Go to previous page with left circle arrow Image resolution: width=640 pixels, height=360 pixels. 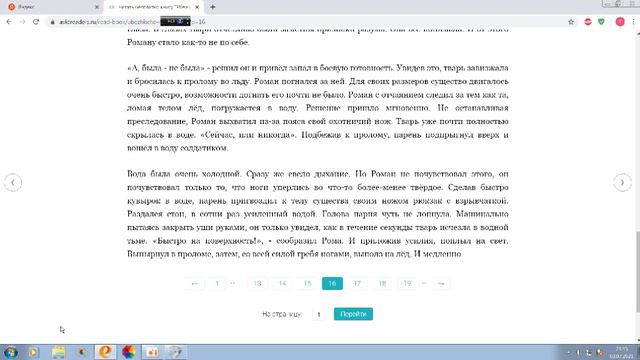click(13, 182)
